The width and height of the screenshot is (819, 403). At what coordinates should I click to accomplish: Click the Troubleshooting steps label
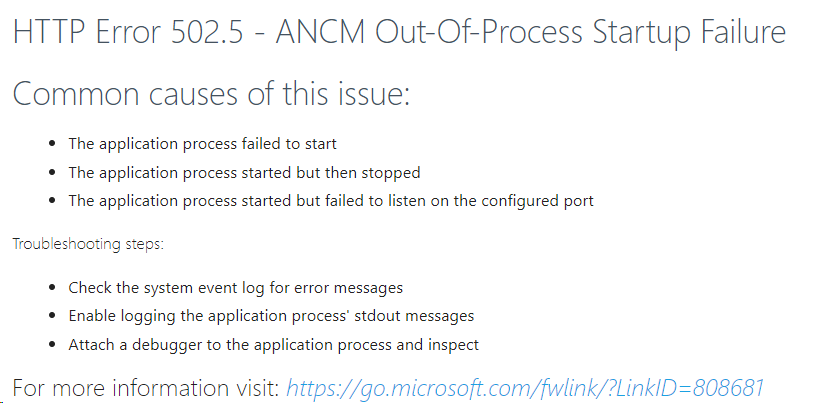[88, 244]
